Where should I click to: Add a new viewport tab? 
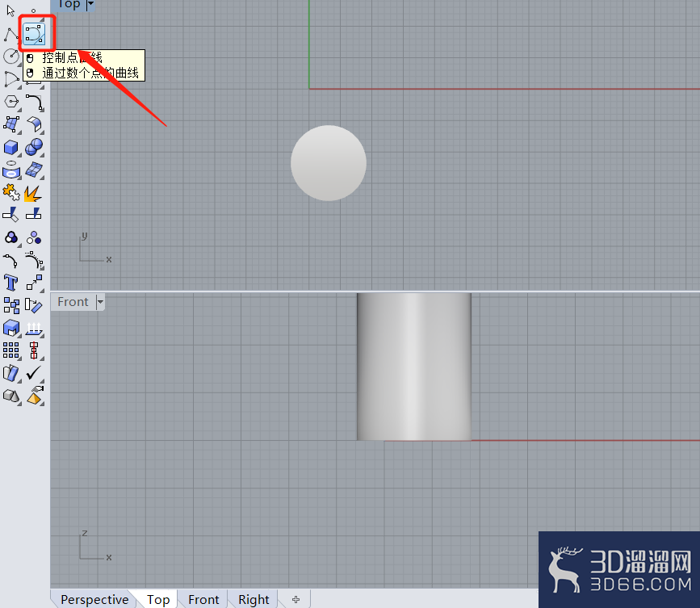click(296, 599)
